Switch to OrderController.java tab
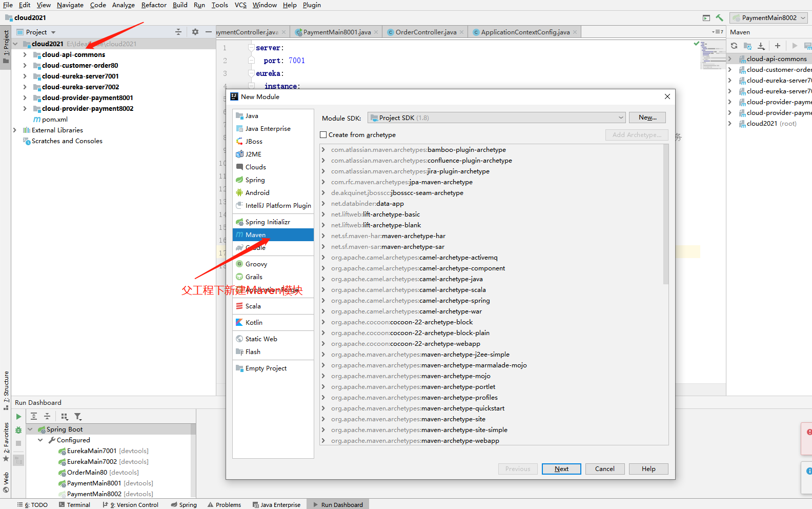This screenshot has width=812, height=509. 426,32
